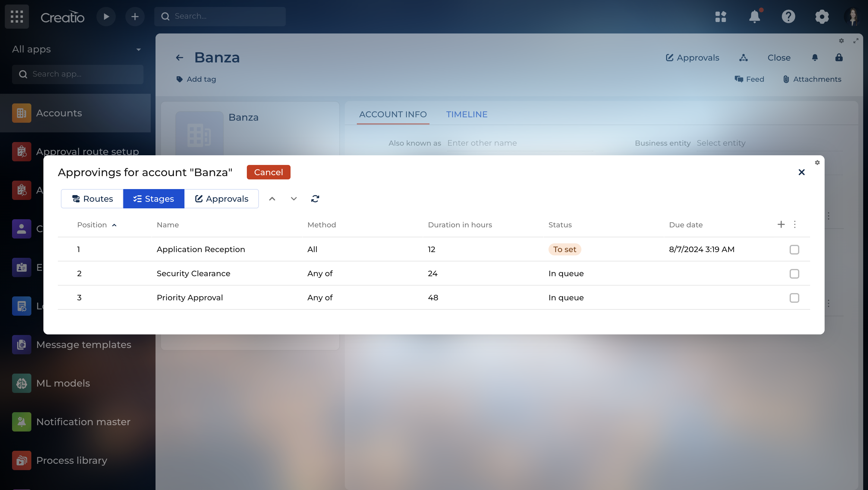Click the Add tag icon
The height and width of the screenshot is (490, 868).
coord(180,79)
